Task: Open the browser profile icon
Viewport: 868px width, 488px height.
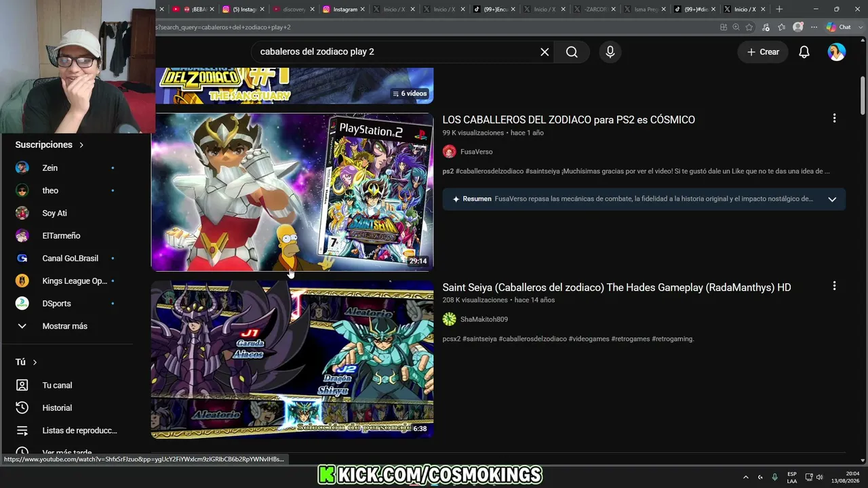Action: (x=798, y=27)
